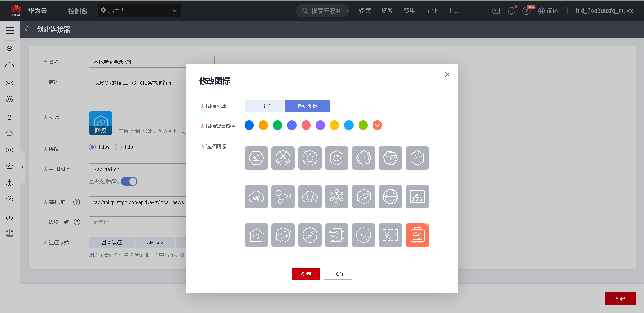Select the music disc icon
The width and height of the screenshot is (644, 313).
(364, 235)
